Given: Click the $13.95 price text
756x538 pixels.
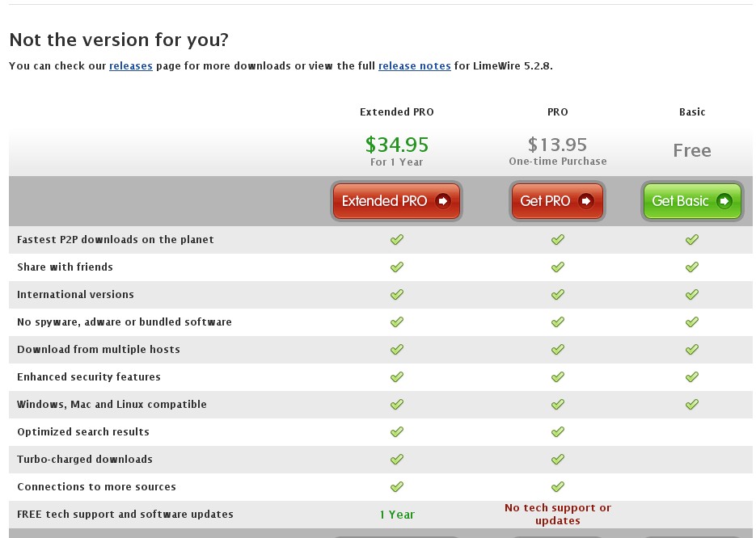Looking at the screenshot, I should click(x=557, y=145).
